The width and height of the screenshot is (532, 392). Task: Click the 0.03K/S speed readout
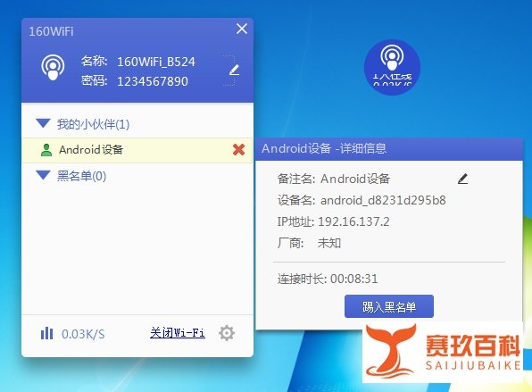point(83,334)
